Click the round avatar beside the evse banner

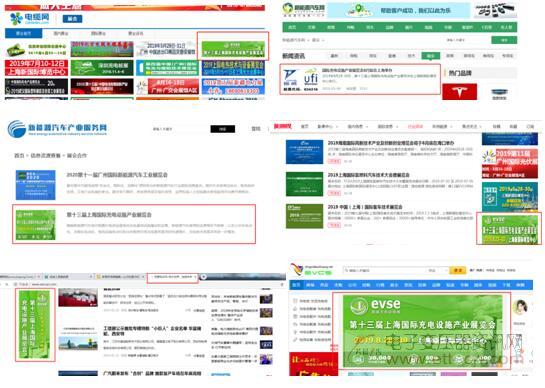520,307
